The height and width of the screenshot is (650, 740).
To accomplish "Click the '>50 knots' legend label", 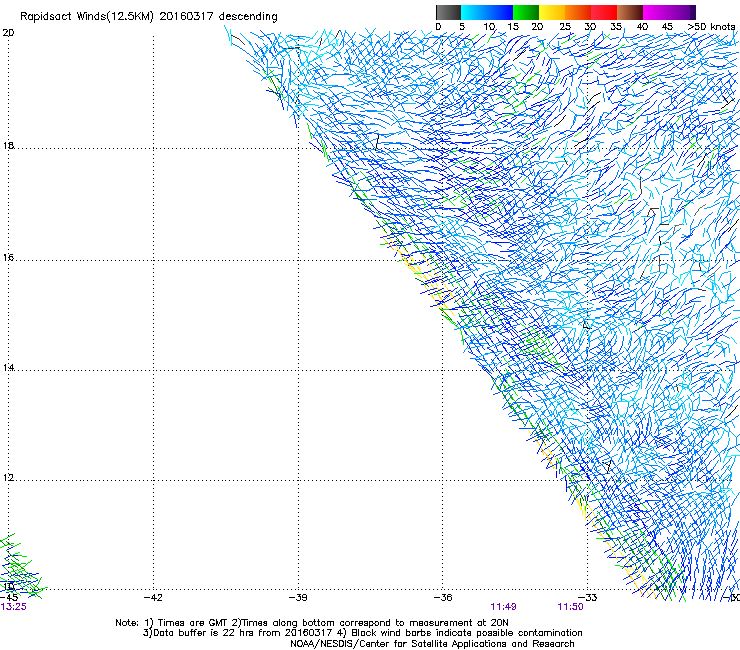I will point(711,27).
